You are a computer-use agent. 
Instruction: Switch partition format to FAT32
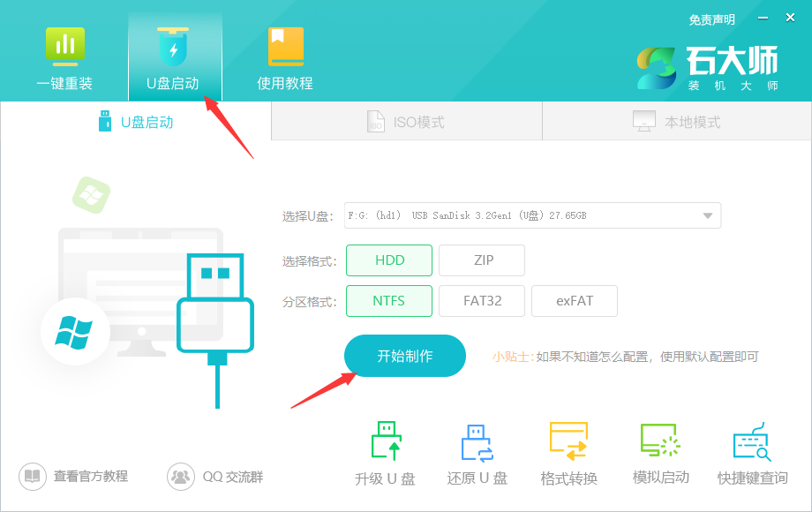482,301
